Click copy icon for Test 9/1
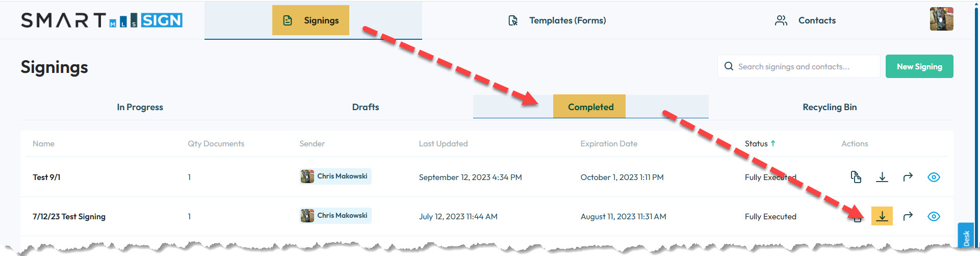 [856, 177]
